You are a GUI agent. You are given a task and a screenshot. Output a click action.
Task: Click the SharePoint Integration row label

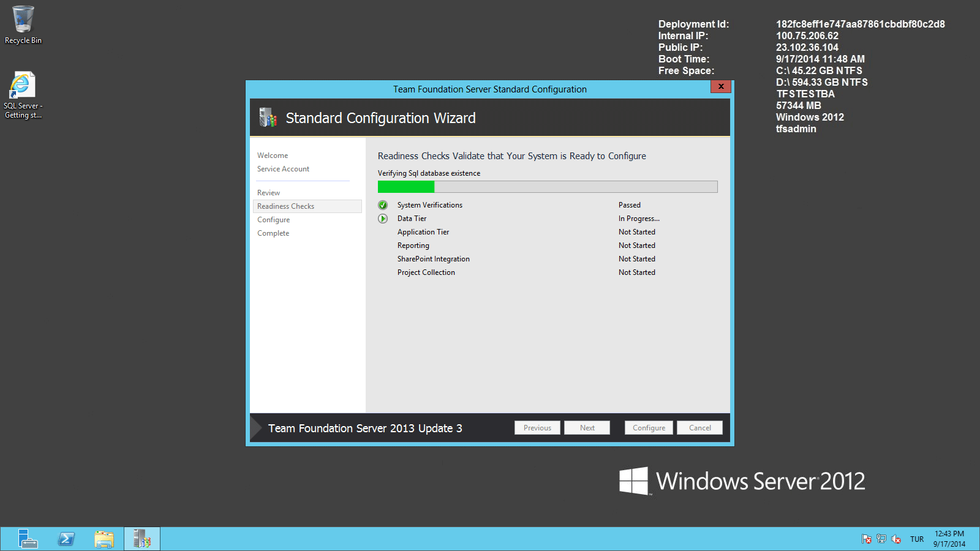(434, 259)
